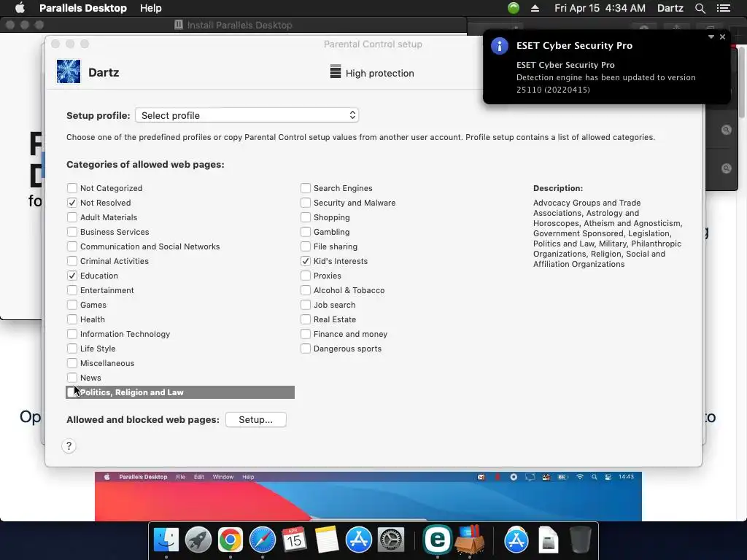Check the Business Services checkbox
747x560 pixels.
(72, 232)
